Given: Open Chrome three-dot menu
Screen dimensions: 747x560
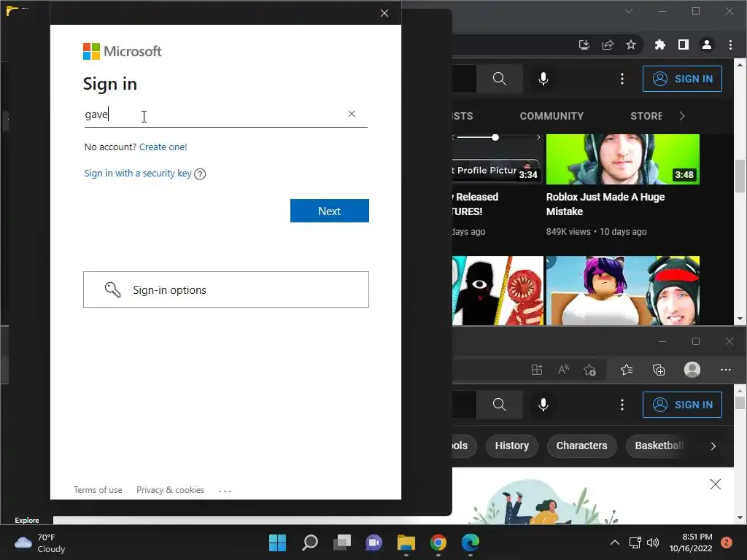Looking at the screenshot, I should point(730,44).
